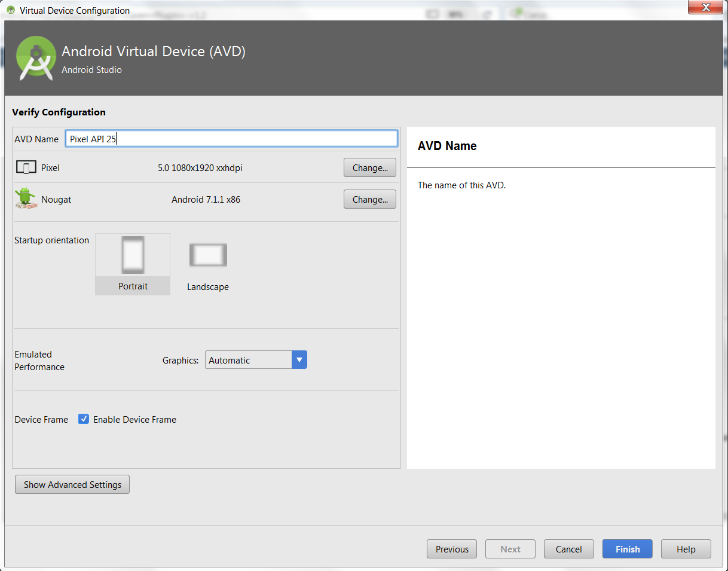Click the Android Studio logo icon
Image resolution: width=728 pixels, height=571 pixels.
click(36, 58)
